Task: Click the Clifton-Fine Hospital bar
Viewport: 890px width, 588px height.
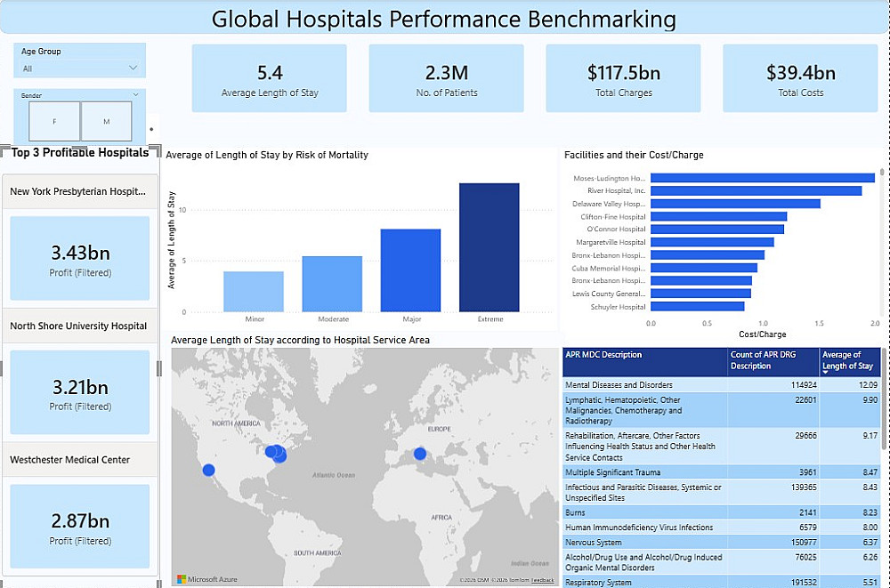Action: click(718, 217)
